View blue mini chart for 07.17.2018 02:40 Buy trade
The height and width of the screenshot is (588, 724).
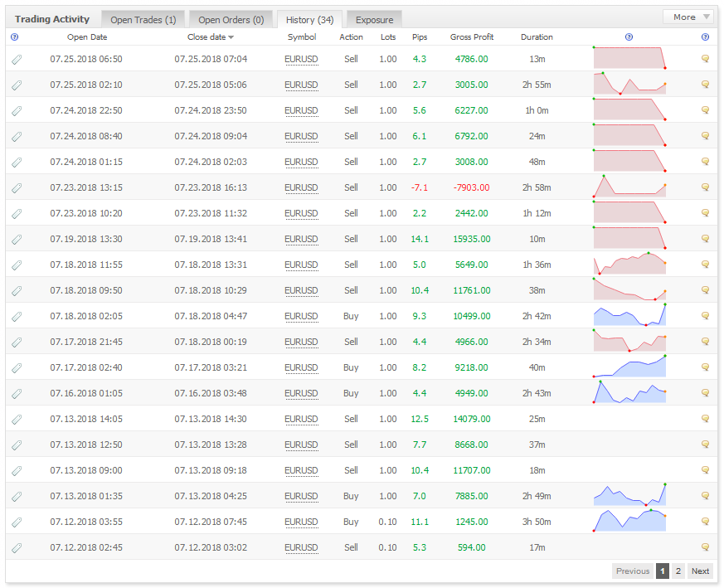tap(629, 367)
